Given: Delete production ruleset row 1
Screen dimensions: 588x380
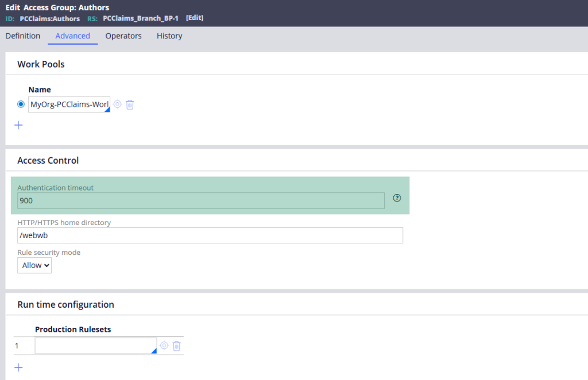Looking at the screenshot, I should pos(177,346).
